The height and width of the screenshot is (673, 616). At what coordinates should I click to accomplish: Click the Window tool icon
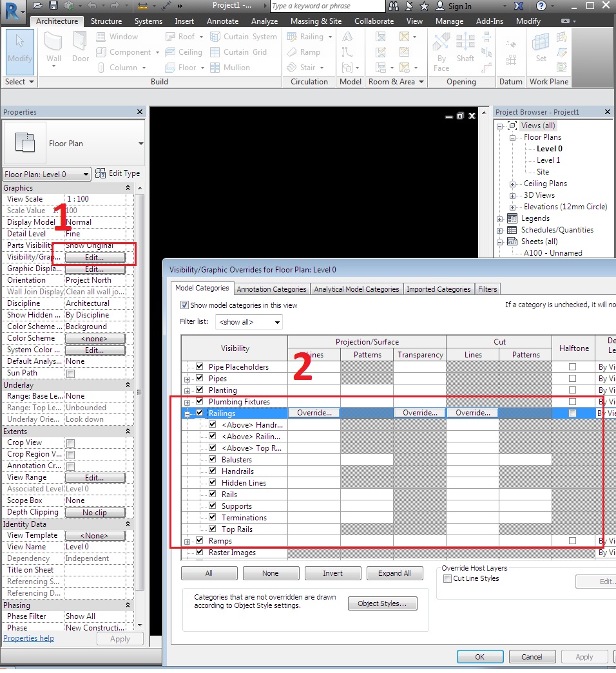101,37
